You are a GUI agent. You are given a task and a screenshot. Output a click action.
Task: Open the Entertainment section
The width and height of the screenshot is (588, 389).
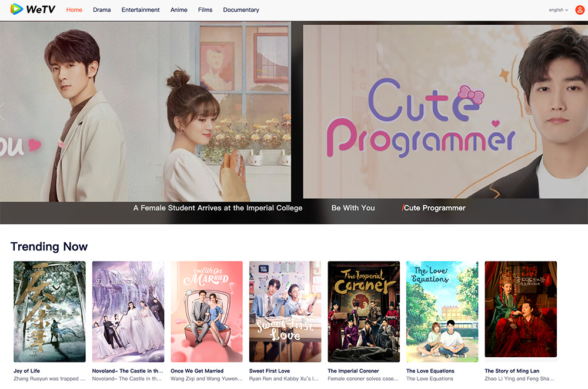(x=141, y=10)
